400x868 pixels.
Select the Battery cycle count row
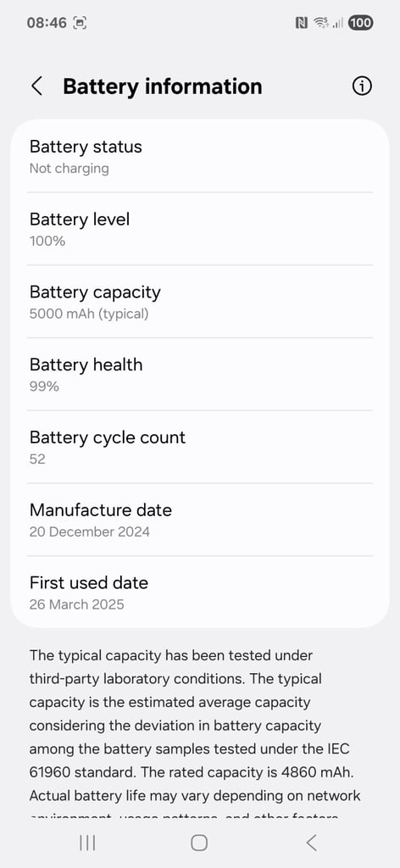tap(200, 447)
